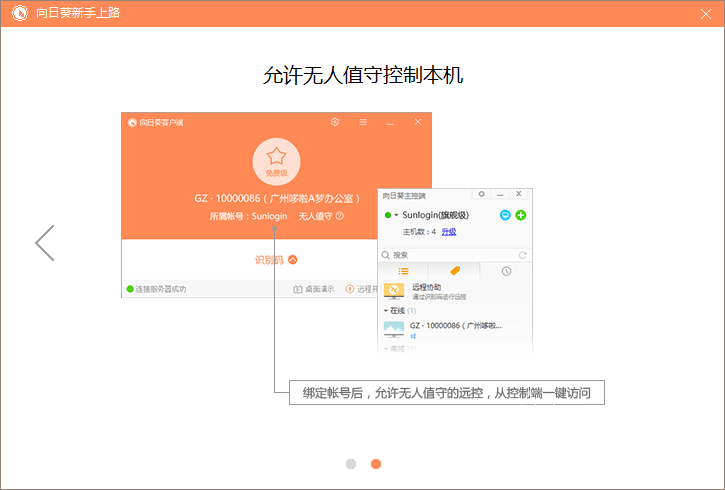Select the first page indicator dot
The width and height of the screenshot is (725, 490).
[x=351, y=463]
